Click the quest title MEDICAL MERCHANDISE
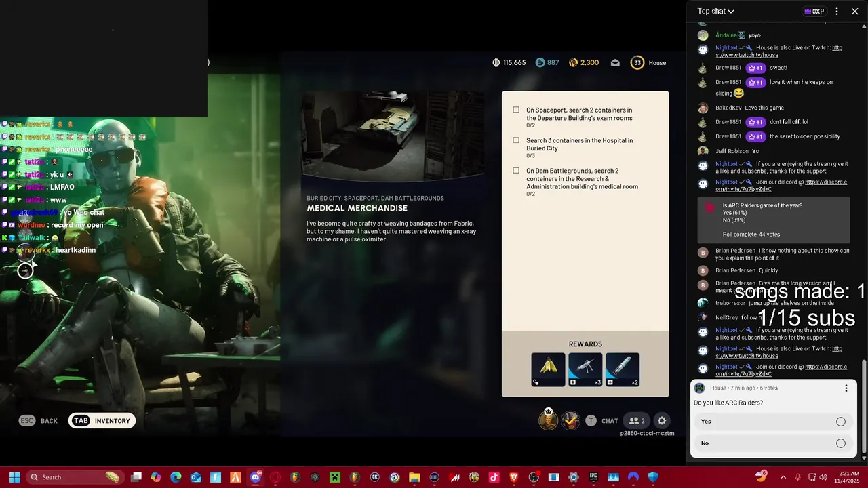 (357, 208)
